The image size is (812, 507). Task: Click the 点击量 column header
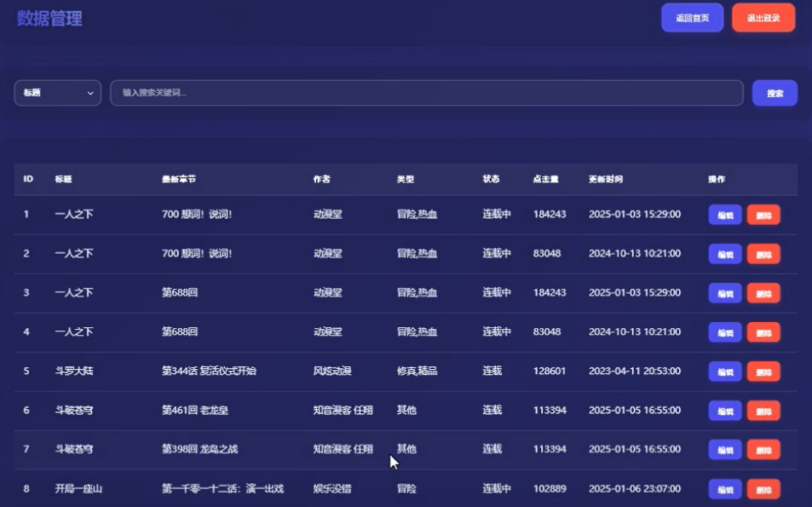pos(546,179)
